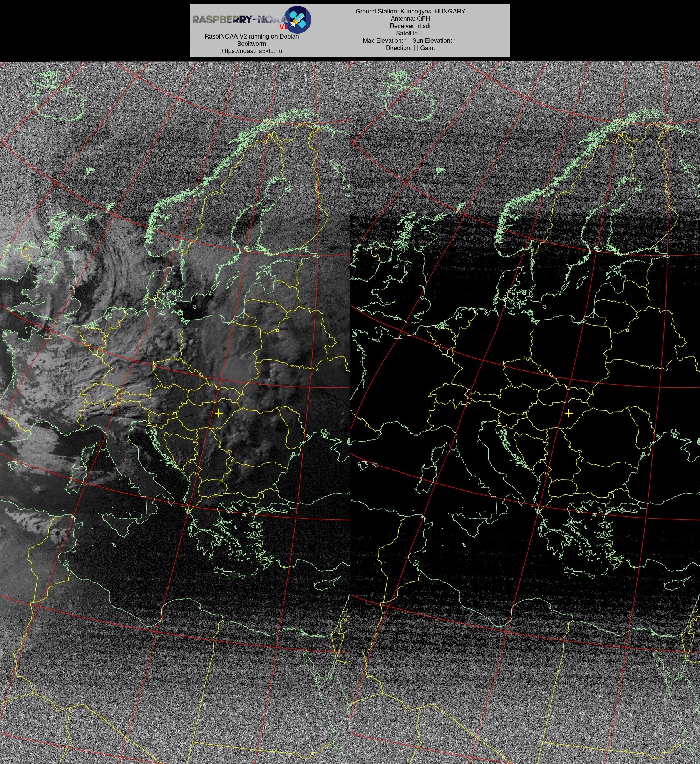Click the 'Antenna: QFH' line
This screenshot has height=764, width=700.
point(410,18)
